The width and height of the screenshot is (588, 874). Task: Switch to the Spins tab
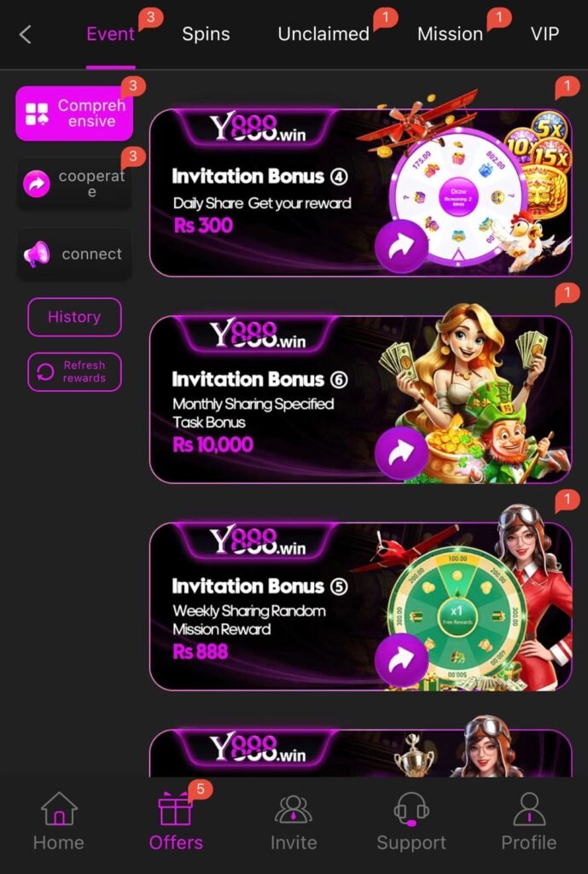(206, 34)
